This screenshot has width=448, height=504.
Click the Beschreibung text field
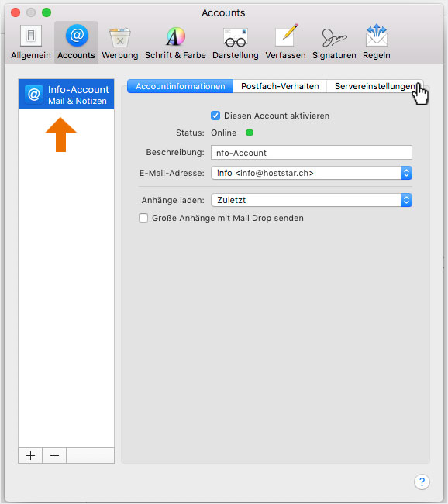point(312,152)
